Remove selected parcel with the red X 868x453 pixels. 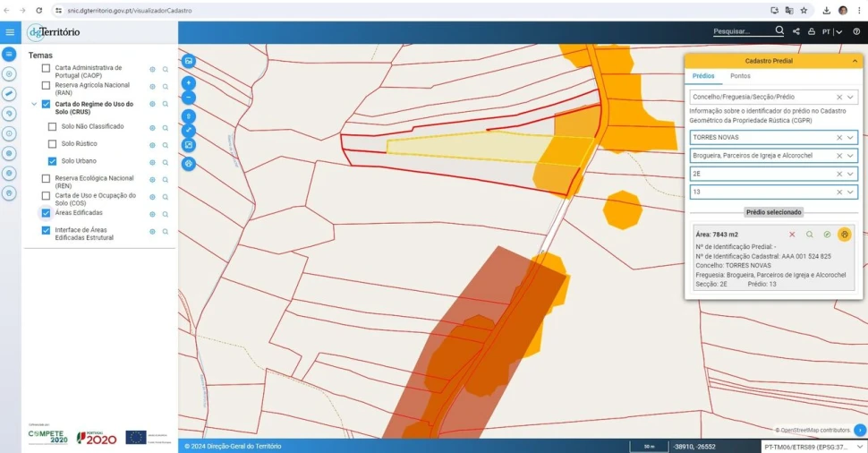[792, 234]
